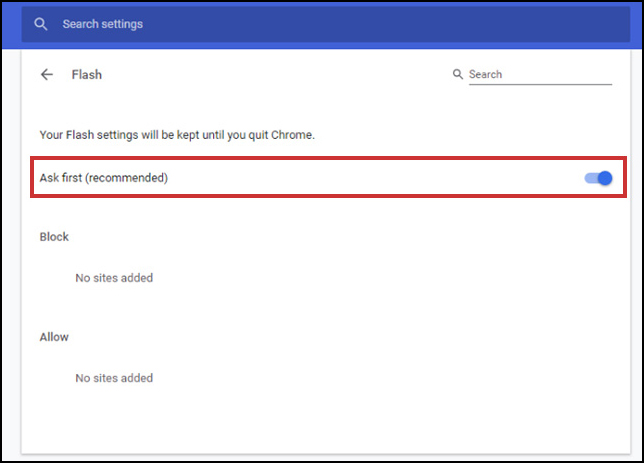The height and width of the screenshot is (463, 644).
Task: Click No sites added under Block
Action: point(114,278)
